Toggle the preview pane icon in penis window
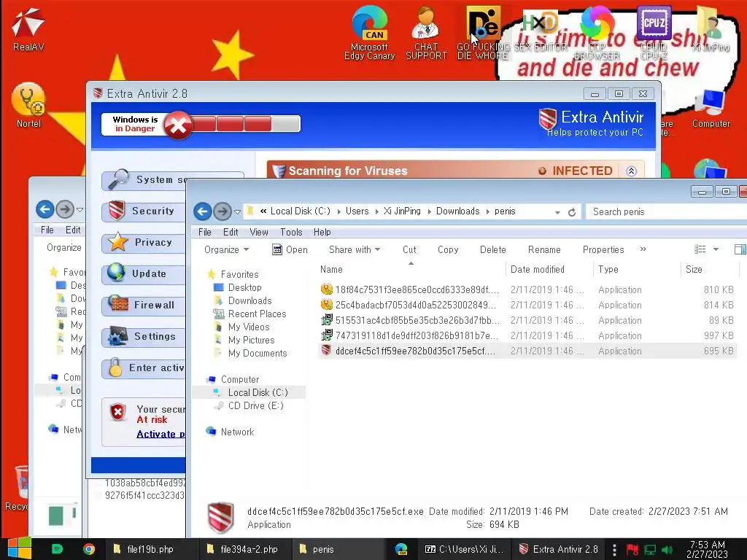 tap(740, 249)
